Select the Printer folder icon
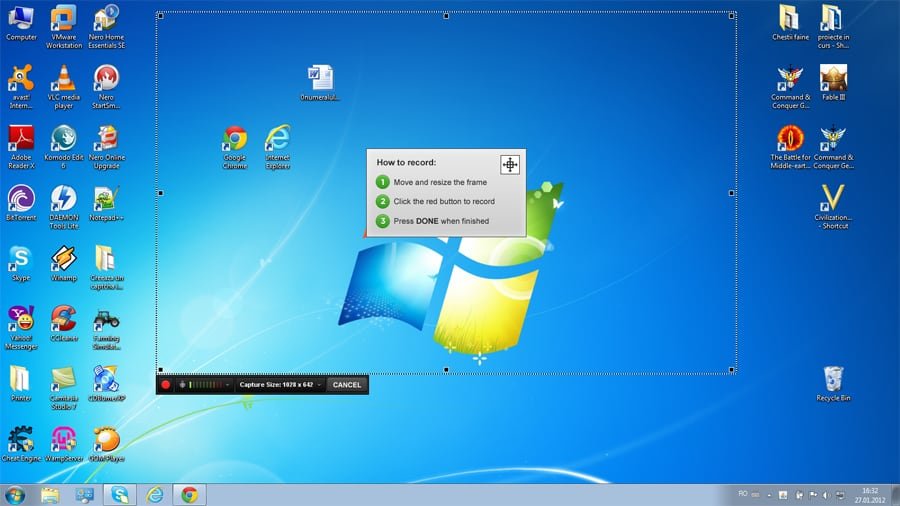 (x=21, y=384)
